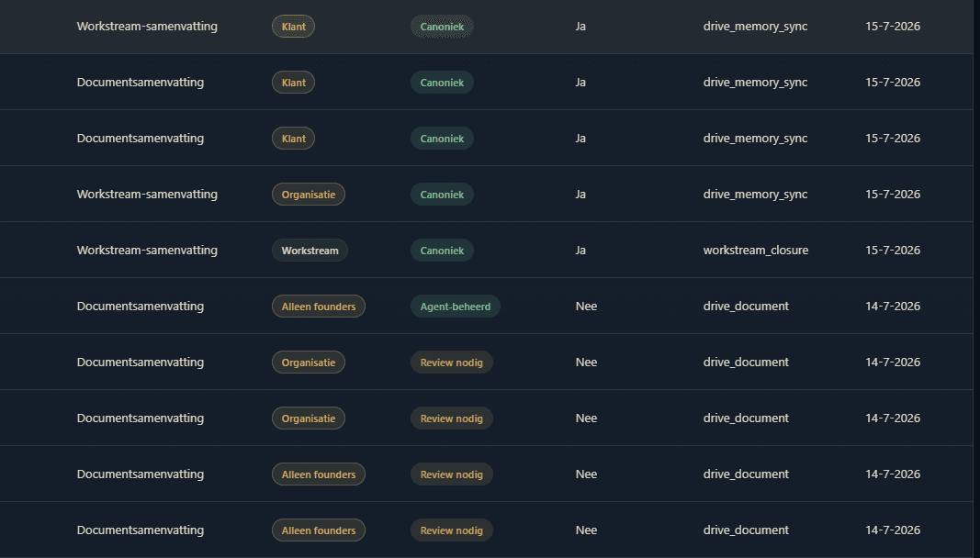Open Documentsamenvatting in the Agent-beheerd row

140,307
